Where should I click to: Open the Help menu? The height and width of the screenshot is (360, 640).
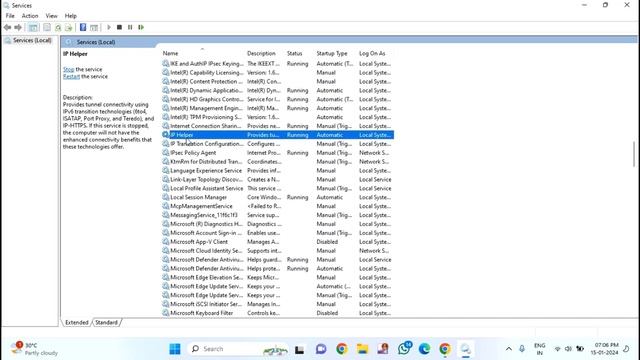click(x=71, y=16)
